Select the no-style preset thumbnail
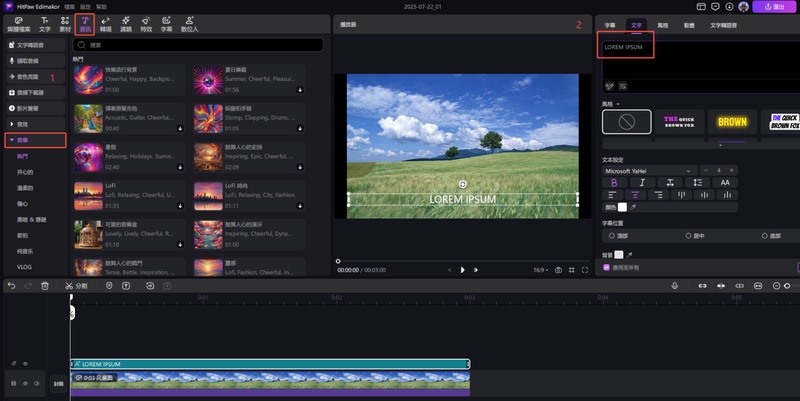This screenshot has height=401, width=800. coord(627,122)
